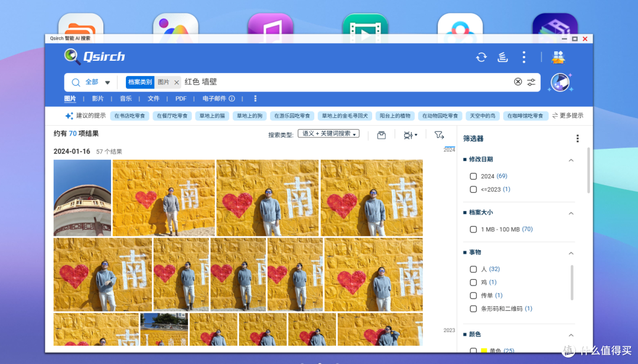Open the orange folder desktop icon
Image resolution: width=638 pixels, height=364 pixels.
point(80,28)
